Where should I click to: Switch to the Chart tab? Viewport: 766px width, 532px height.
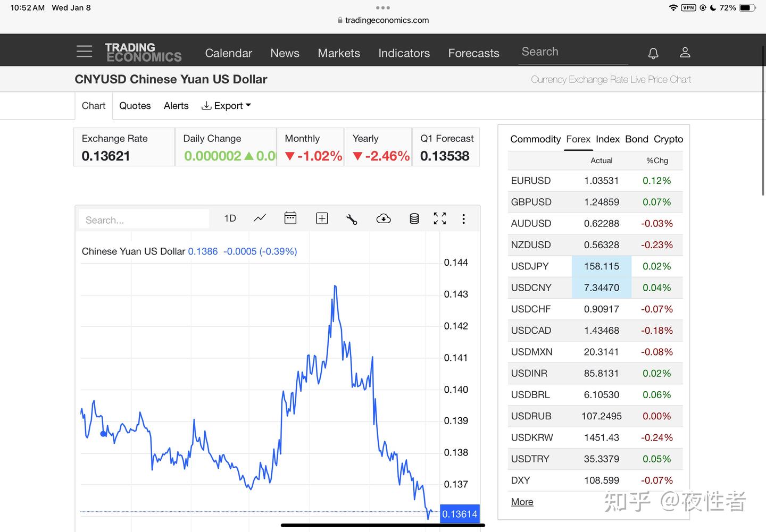[x=94, y=106]
